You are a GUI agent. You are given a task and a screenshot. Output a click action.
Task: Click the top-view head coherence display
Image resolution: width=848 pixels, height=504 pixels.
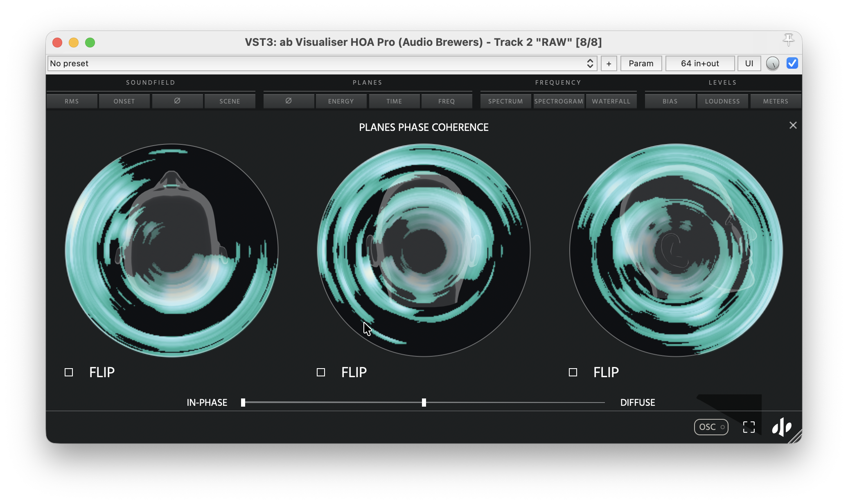point(172,250)
